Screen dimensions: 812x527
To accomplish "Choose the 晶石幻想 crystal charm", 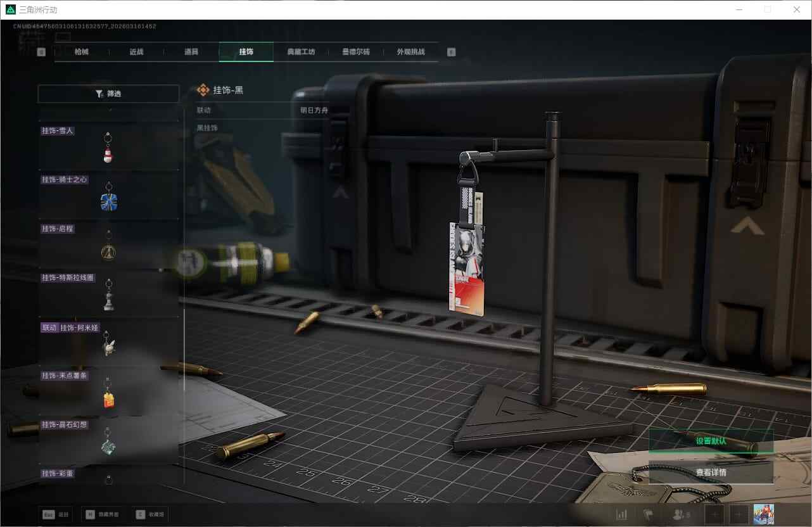I will coord(108,440).
